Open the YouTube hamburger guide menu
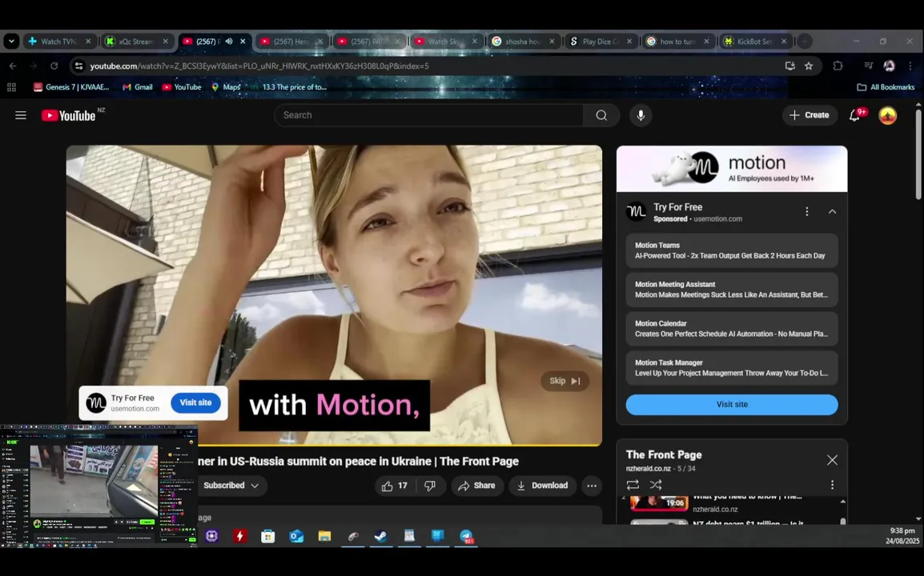The height and width of the screenshot is (576, 924). point(21,115)
